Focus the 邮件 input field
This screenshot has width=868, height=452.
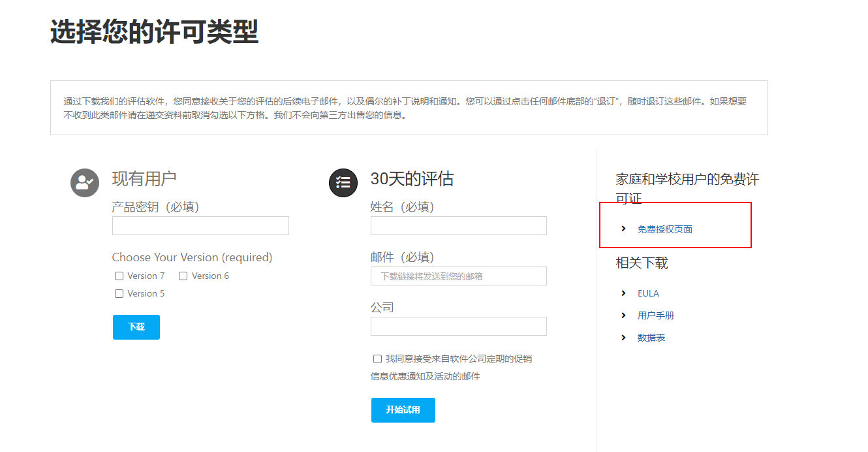coord(459,276)
